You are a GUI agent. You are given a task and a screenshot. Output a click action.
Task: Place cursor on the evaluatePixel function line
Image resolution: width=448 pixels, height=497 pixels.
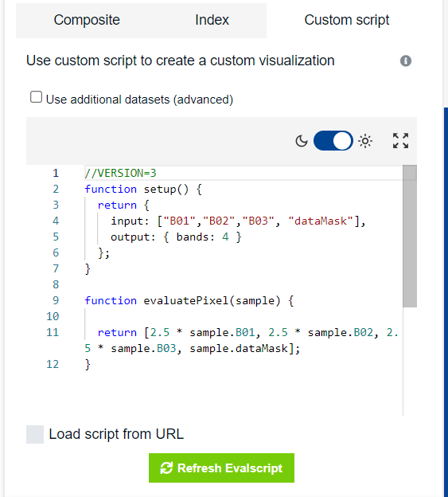pos(189,300)
